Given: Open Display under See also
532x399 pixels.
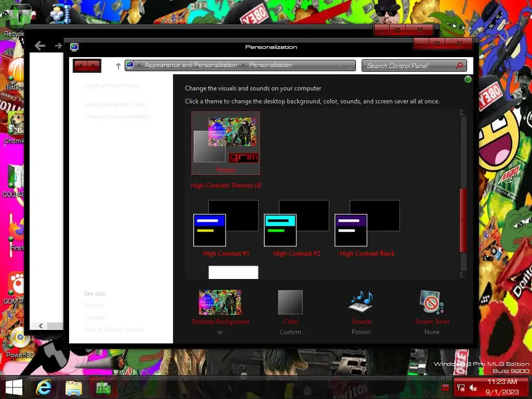Looking at the screenshot, I should (94, 305).
